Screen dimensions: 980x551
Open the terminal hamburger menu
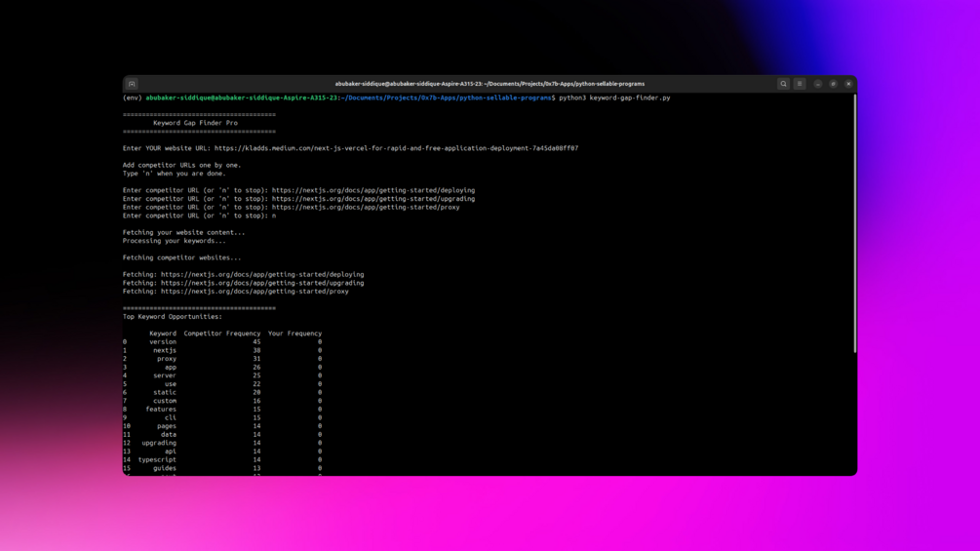pos(800,84)
